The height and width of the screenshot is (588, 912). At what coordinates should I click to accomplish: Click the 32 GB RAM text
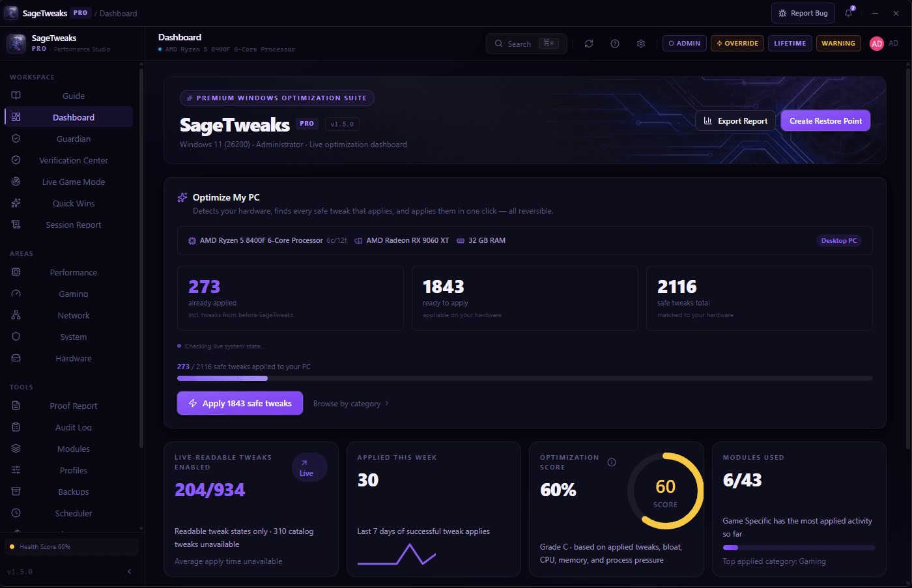[487, 240]
